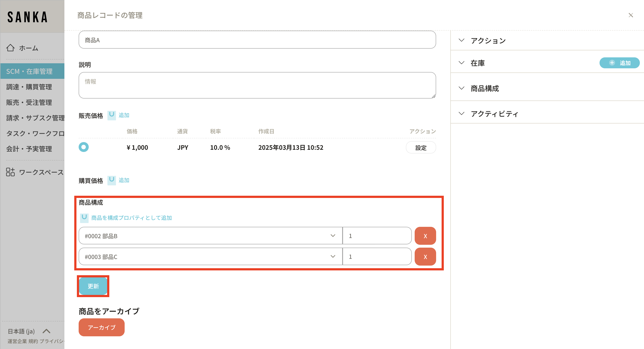This screenshot has height=349, width=644.
Task: Select the ¥1,000 price radio button
Action: click(84, 147)
